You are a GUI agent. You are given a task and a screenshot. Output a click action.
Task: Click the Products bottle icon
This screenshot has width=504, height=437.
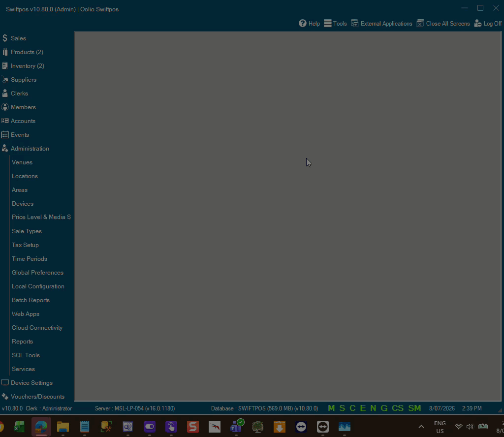(x=5, y=52)
